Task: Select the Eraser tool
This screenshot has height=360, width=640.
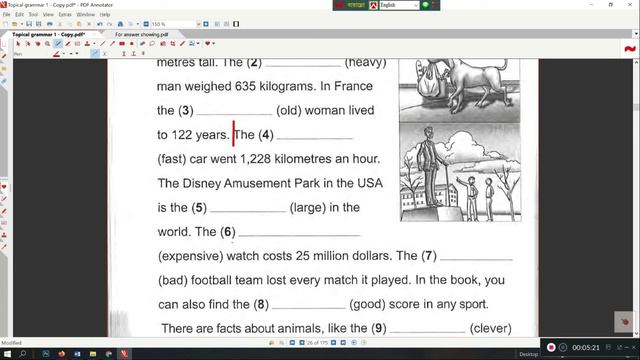Action: pyautogui.click(x=142, y=44)
